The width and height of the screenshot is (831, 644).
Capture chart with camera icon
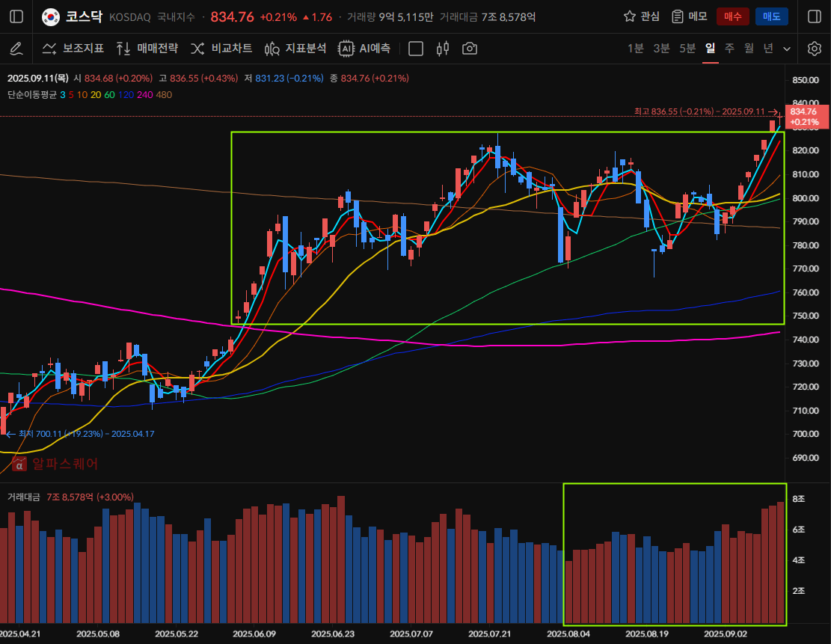(470, 49)
